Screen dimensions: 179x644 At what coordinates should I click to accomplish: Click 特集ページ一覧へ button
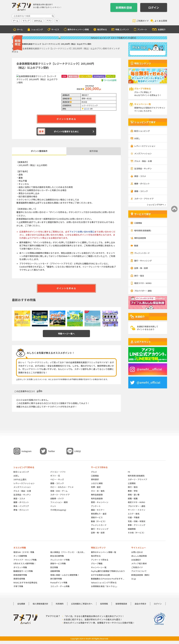pyautogui.click(x=66, y=334)
